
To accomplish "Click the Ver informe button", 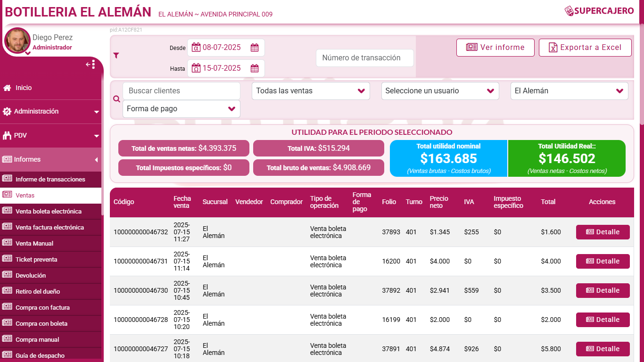I will pos(495,48).
